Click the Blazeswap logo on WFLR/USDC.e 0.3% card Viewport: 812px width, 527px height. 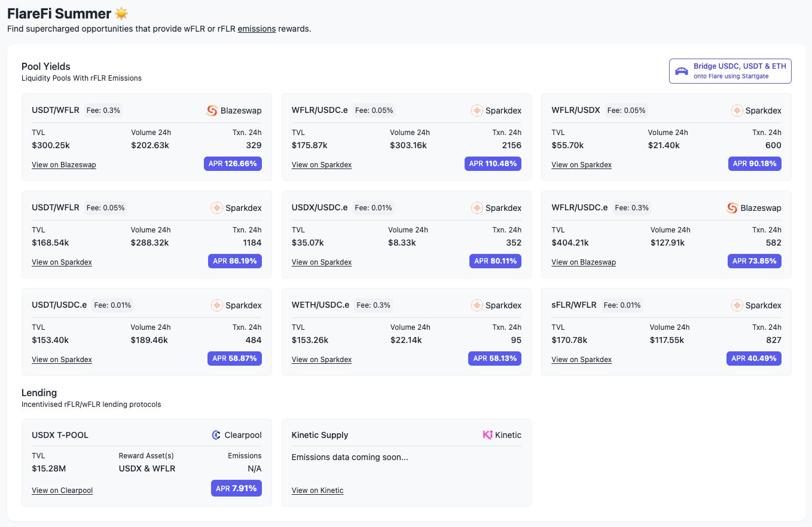(732, 208)
